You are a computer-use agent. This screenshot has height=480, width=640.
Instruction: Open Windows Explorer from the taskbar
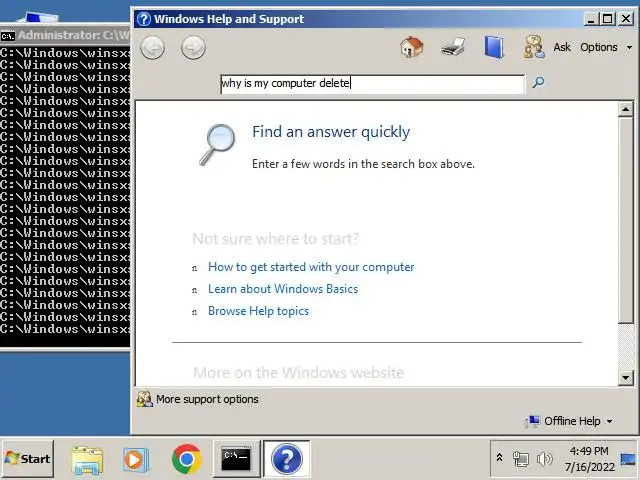click(87, 459)
